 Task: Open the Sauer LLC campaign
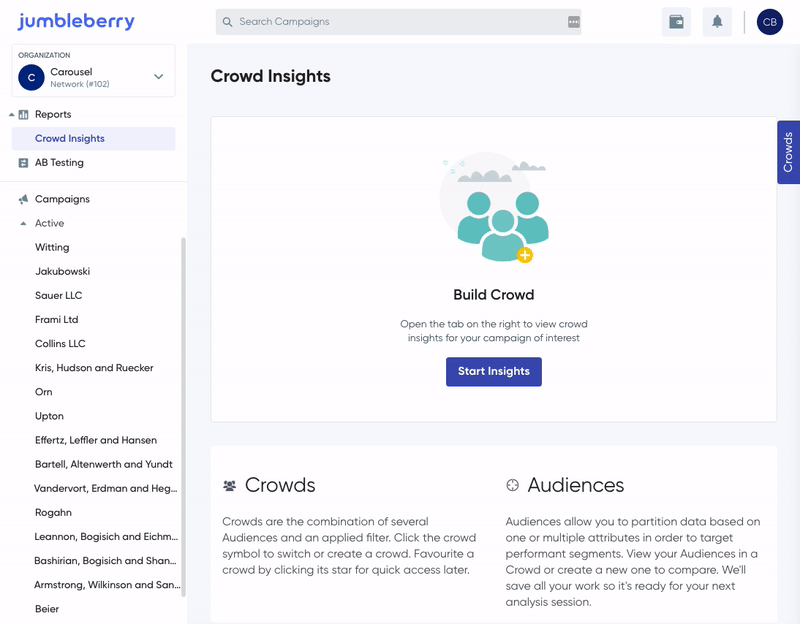(58, 295)
